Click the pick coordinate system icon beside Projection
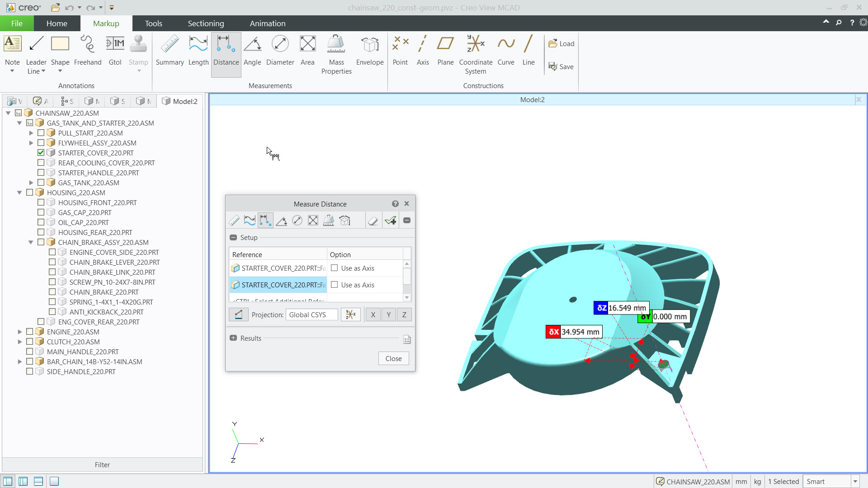Screen dimensions: 868x488 click(x=350, y=314)
